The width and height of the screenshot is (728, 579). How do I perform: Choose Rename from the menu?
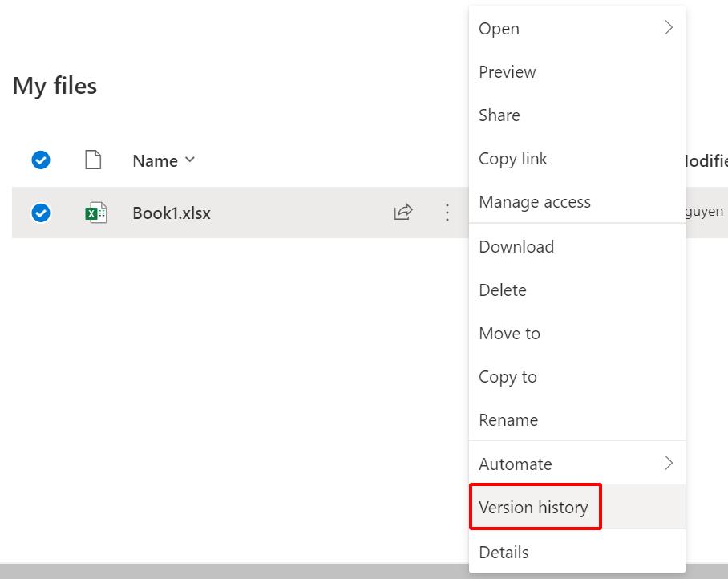pyautogui.click(x=508, y=420)
